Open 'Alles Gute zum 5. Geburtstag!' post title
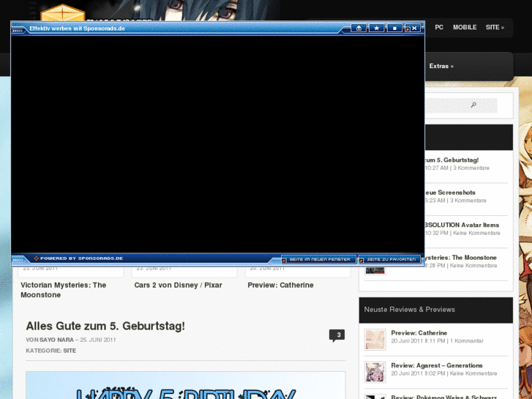532x399 pixels. pyautogui.click(x=105, y=326)
